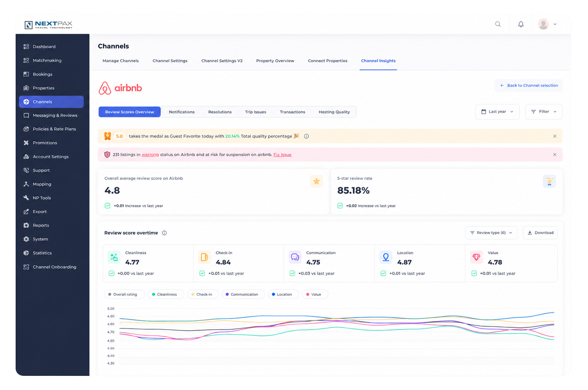This screenshot has width=588, height=390.
Task: Open Account Settings in sidebar
Action: (x=51, y=157)
